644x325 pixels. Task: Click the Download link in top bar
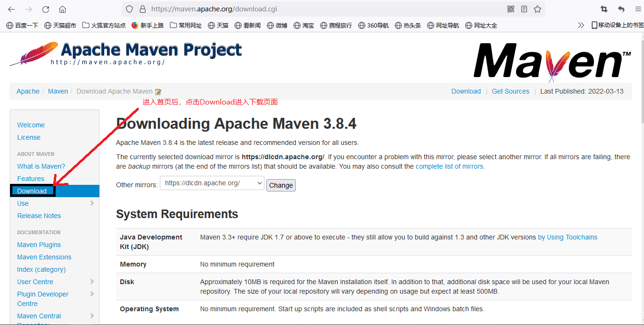point(466,91)
